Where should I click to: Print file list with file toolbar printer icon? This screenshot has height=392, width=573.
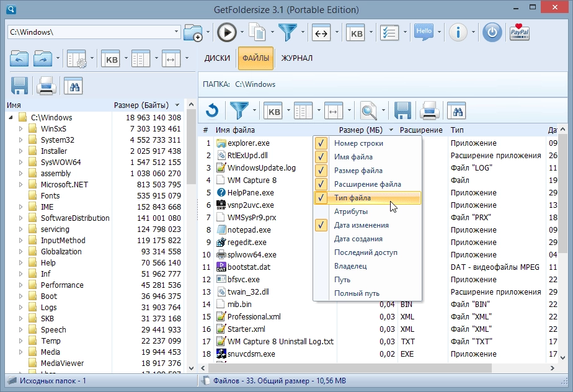pos(429,110)
